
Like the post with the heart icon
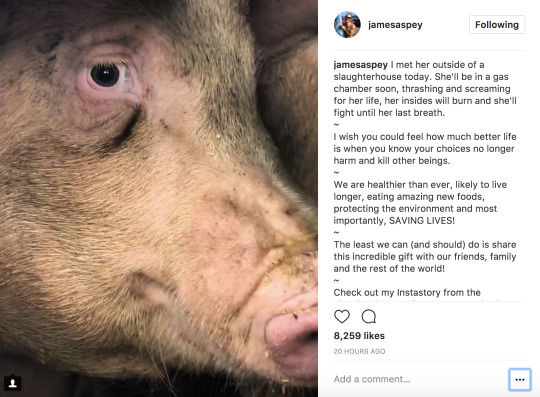click(342, 316)
